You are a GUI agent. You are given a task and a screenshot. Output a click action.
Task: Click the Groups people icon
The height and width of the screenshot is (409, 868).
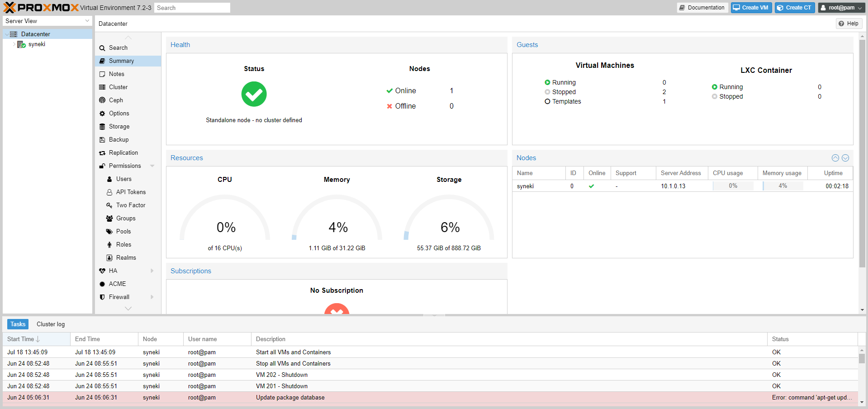tap(109, 219)
